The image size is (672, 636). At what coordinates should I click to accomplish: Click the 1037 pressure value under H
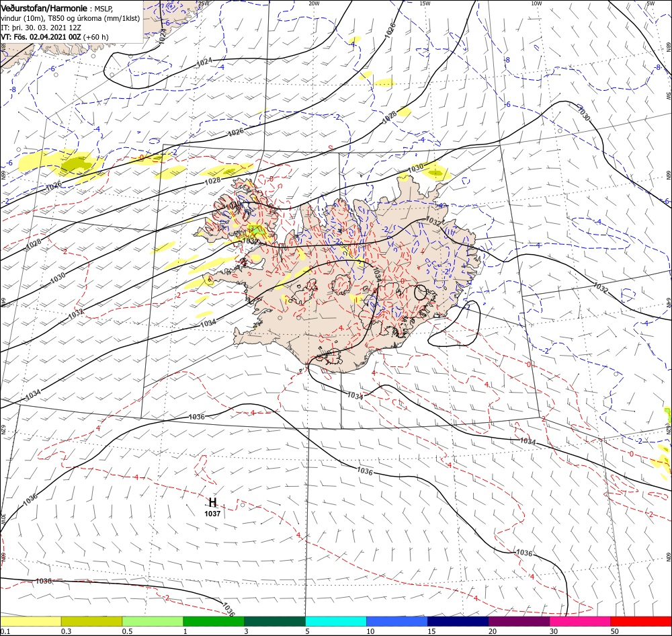click(212, 514)
